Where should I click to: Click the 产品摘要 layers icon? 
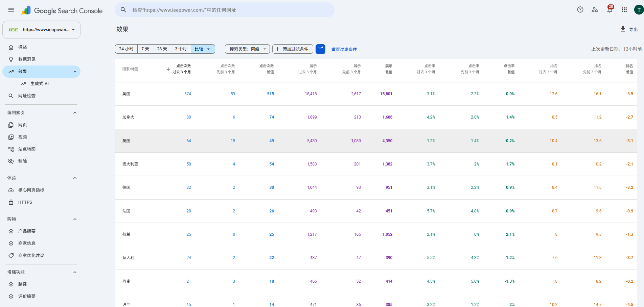[x=11, y=231]
